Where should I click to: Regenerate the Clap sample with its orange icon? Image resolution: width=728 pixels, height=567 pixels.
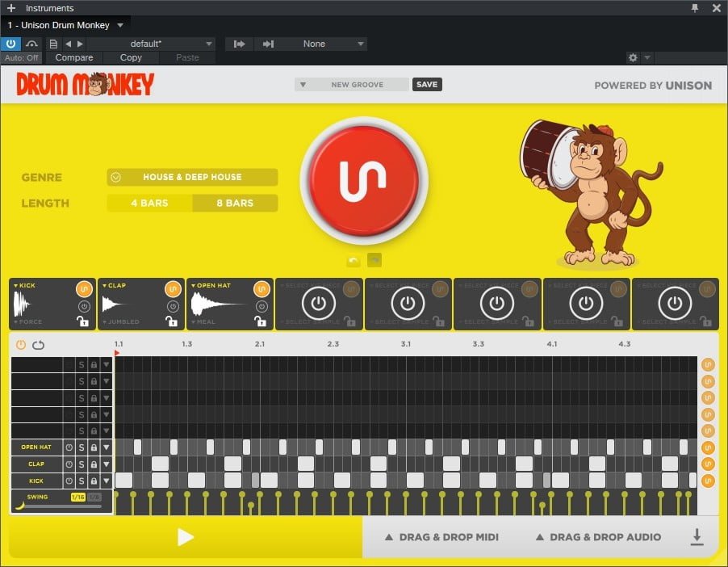(173, 289)
